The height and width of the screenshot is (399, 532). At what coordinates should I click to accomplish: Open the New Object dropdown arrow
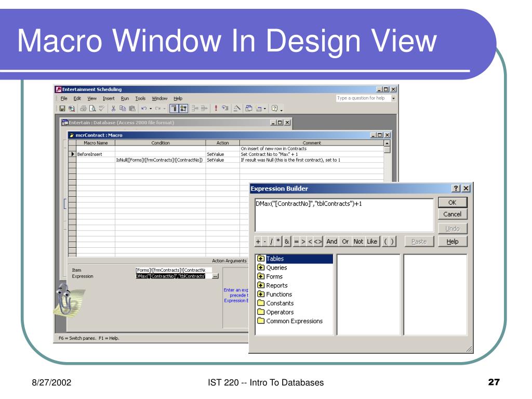click(x=264, y=109)
